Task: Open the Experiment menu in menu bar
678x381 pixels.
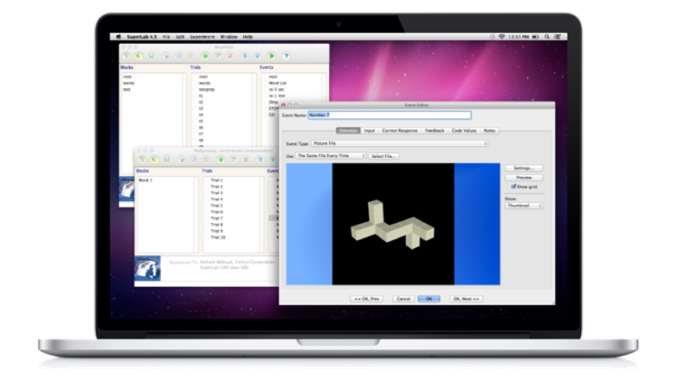Action: [x=202, y=37]
